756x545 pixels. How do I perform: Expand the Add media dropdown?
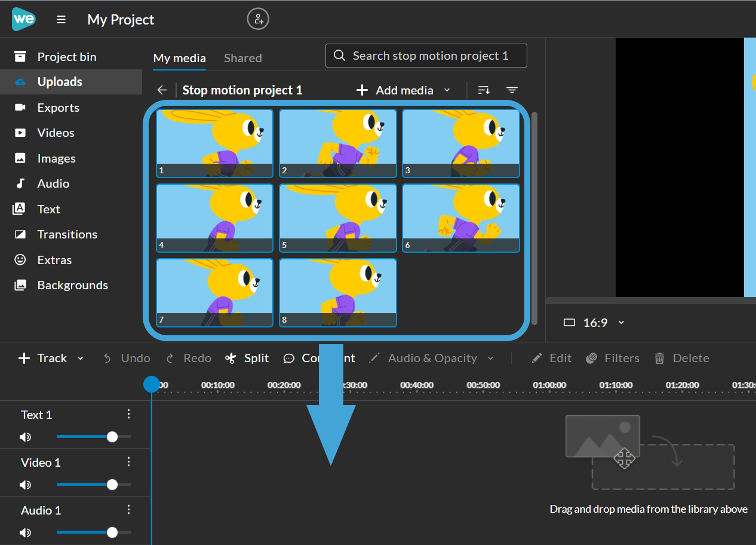tap(447, 90)
